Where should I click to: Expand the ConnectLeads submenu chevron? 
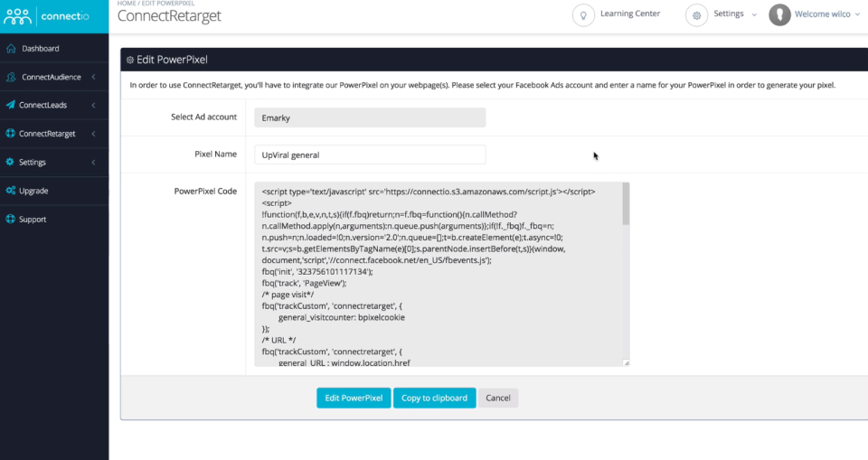click(x=94, y=106)
